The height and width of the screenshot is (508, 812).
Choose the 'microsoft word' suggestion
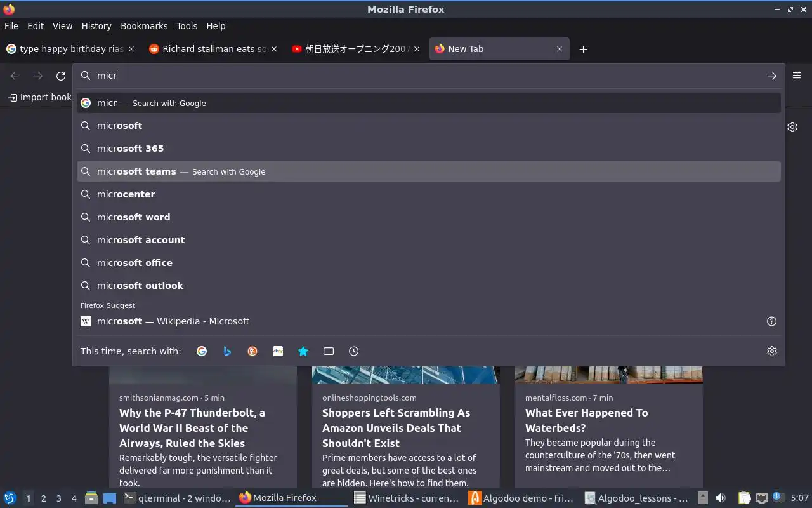tap(429, 217)
